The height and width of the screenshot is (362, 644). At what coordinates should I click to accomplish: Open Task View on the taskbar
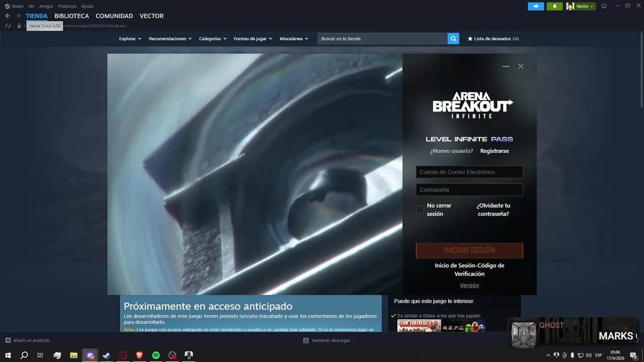(x=40, y=355)
